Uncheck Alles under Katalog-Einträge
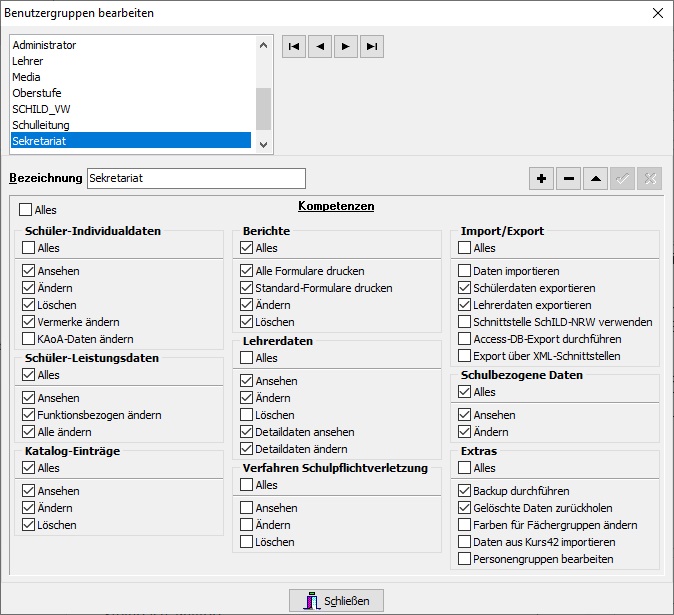Screen dimensions: 674x615 click(x=28, y=468)
